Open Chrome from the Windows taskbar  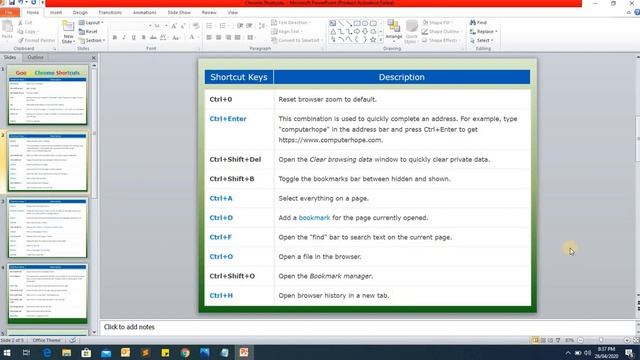click(x=185, y=352)
